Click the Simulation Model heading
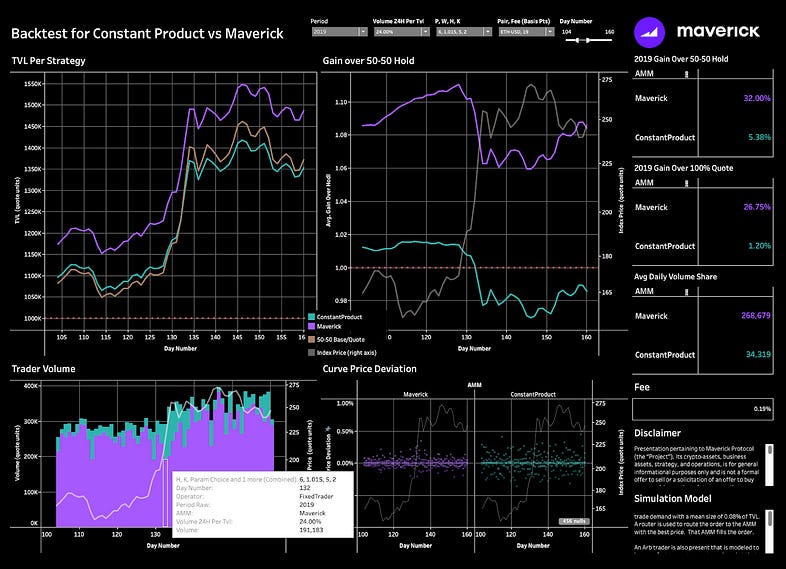The height and width of the screenshot is (569, 786). (673, 499)
